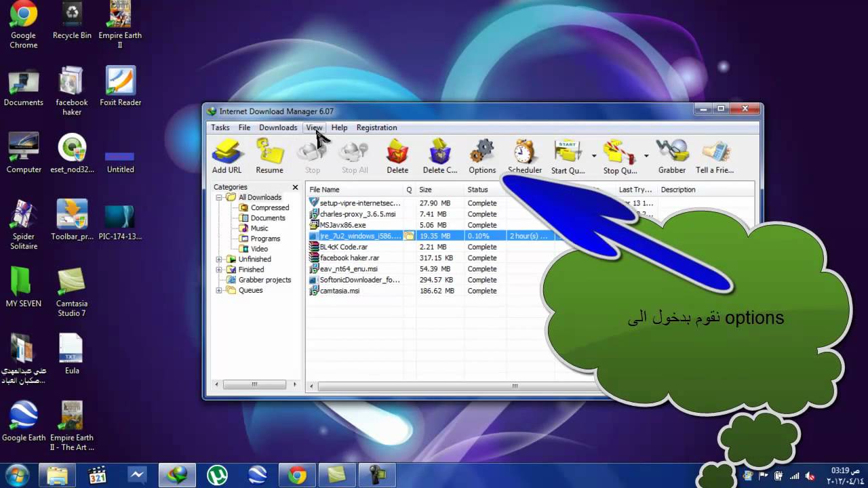This screenshot has width=868, height=488.
Task: Click the Start Queue icon
Action: 568,156
